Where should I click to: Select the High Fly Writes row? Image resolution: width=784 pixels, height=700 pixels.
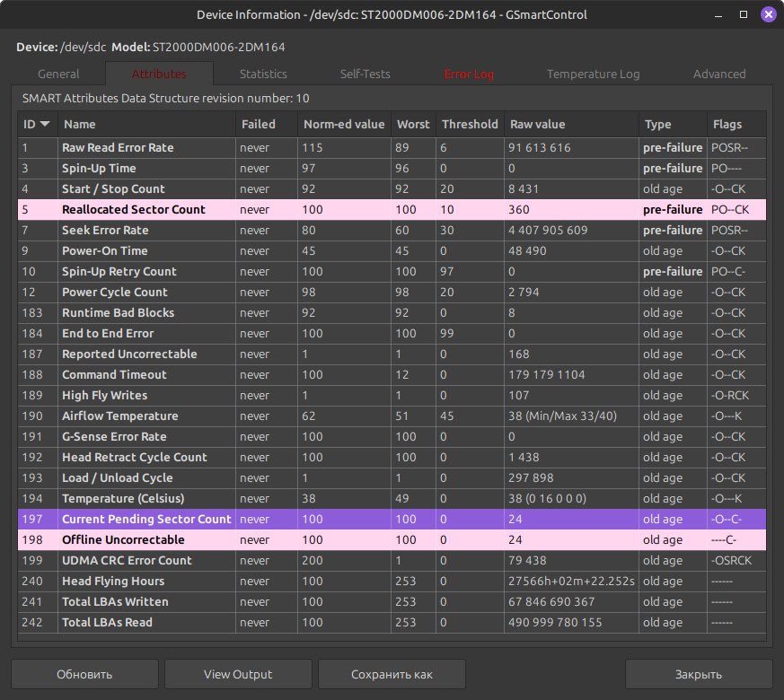pyautogui.click(x=392, y=395)
